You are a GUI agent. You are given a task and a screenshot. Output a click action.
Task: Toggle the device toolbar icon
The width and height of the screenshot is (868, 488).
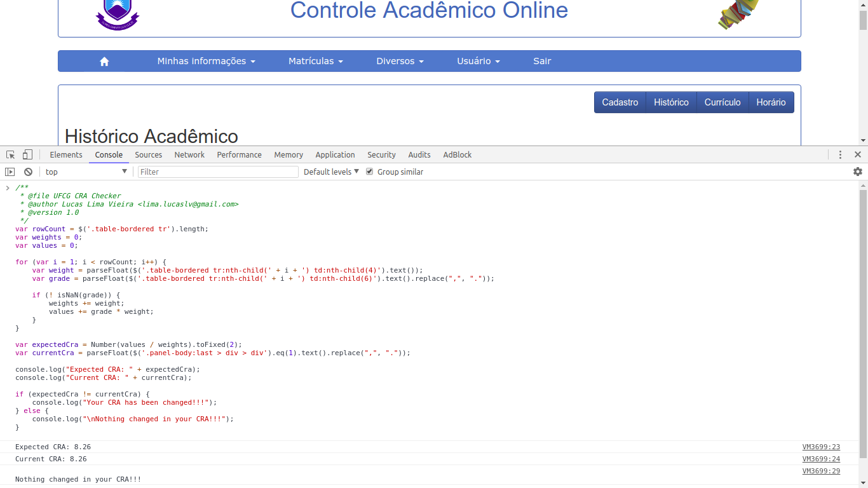click(27, 154)
